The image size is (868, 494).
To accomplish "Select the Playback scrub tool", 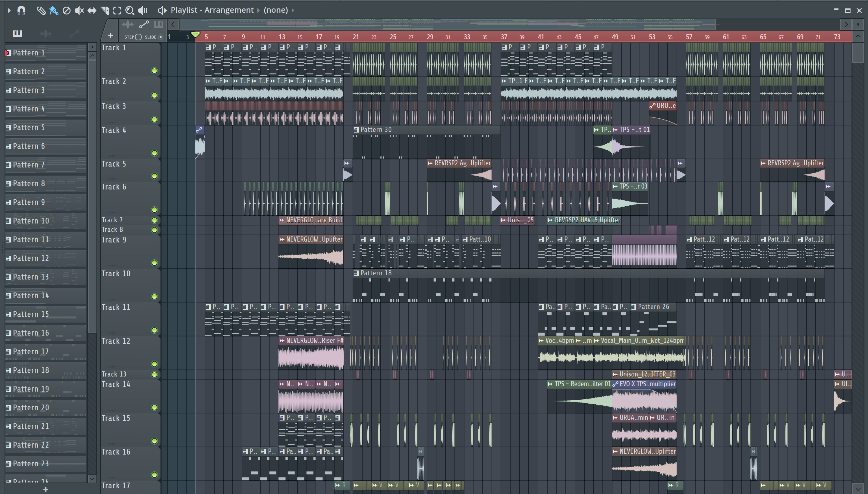I will (x=143, y=11).
